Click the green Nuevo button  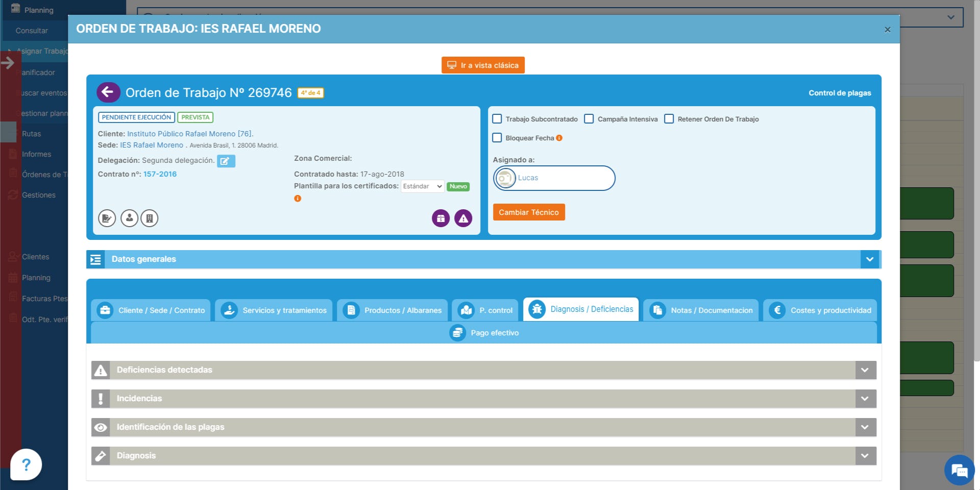[x=458, y=186]
